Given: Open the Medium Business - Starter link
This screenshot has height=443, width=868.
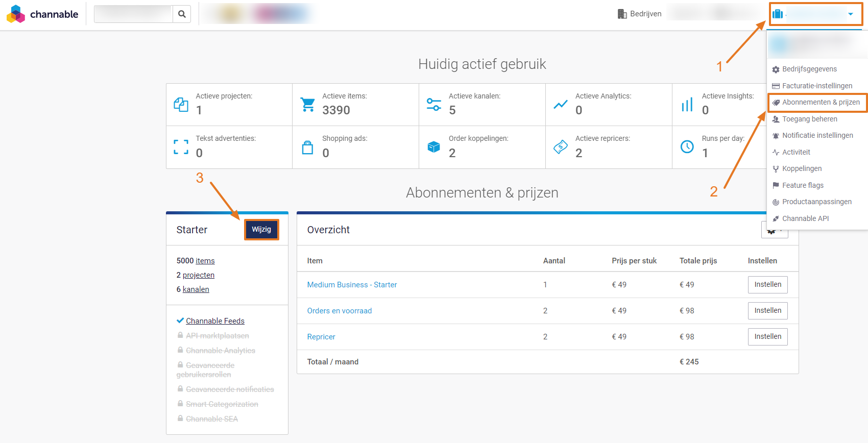Looking at the screenshot, I should [x=352, y=285].
